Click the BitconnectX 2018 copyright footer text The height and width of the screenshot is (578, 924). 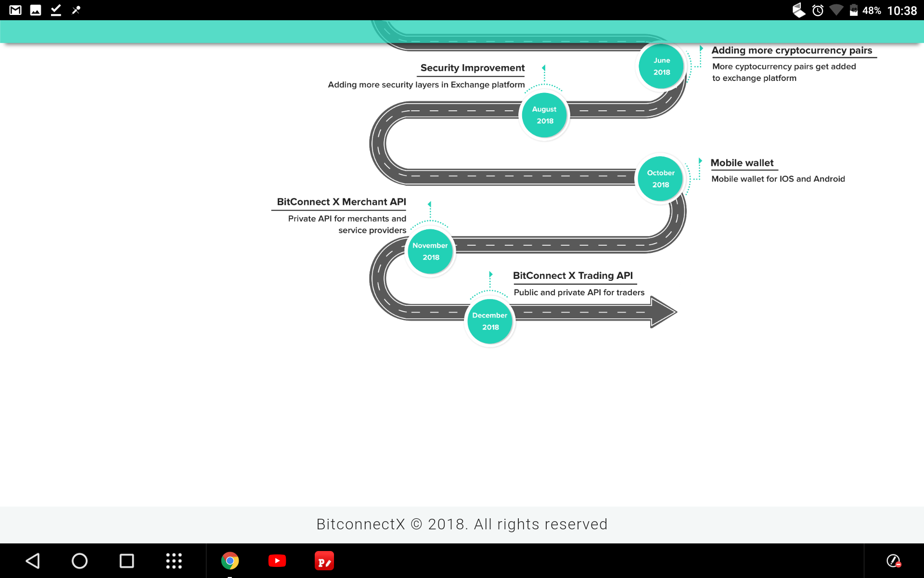pyautogui.click(x=462, y=524)
